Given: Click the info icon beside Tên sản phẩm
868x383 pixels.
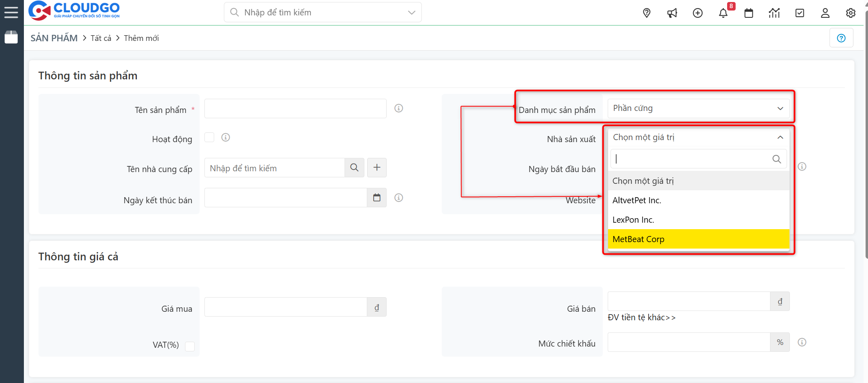Looking at the screenshot, I should click(398, 108).
